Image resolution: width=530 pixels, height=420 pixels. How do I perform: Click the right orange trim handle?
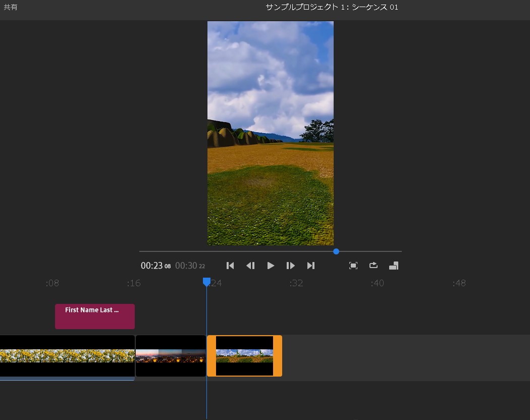click(278, 356)
